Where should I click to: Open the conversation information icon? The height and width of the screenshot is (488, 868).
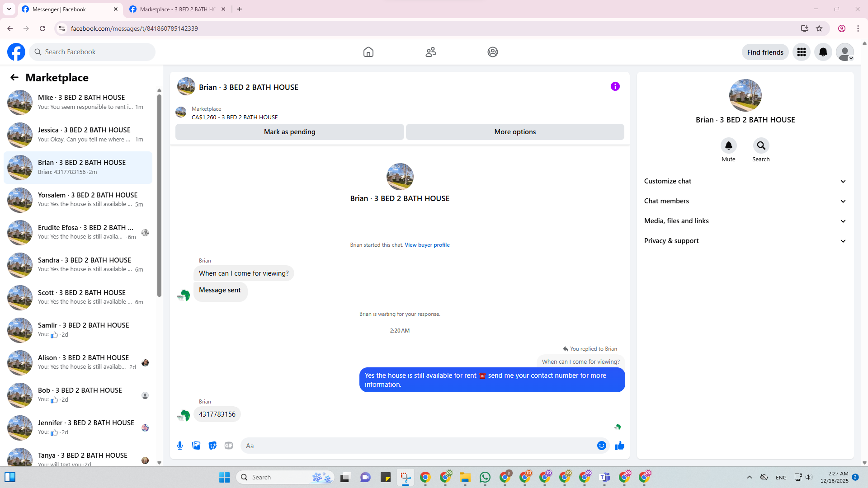[615, 86]
